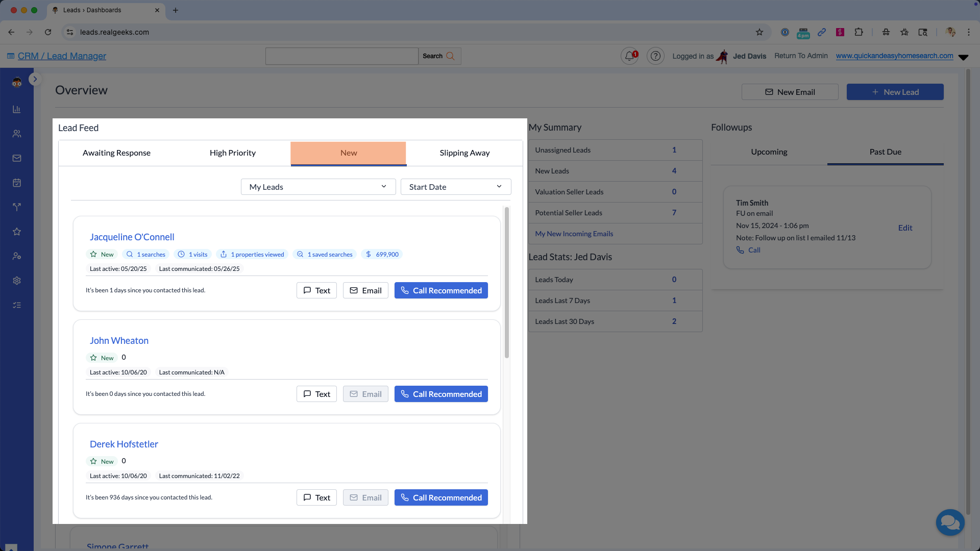Call Tim Smith from followup card

click(x=748, y=250)
